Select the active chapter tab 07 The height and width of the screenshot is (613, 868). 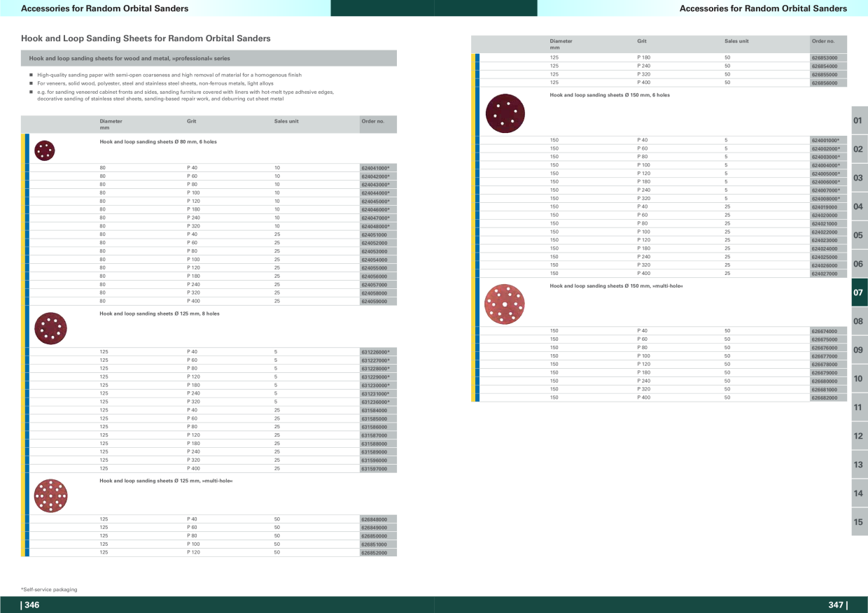point(860,293)
